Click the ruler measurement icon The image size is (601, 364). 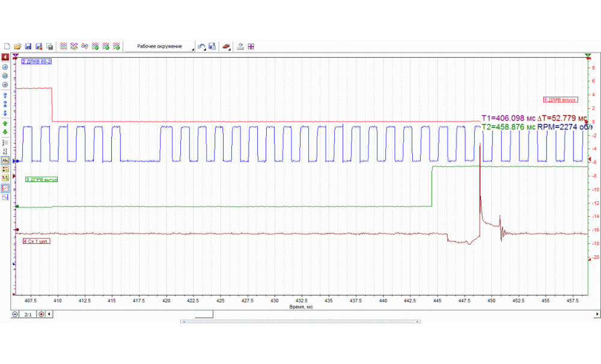click(240, 46)
